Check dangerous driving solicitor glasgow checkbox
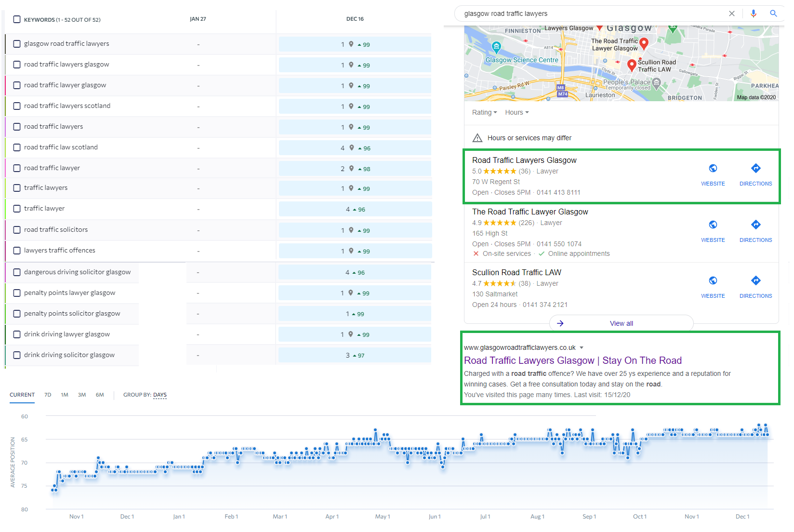Screen dimensions: 794x532 (x=17, y=272)
